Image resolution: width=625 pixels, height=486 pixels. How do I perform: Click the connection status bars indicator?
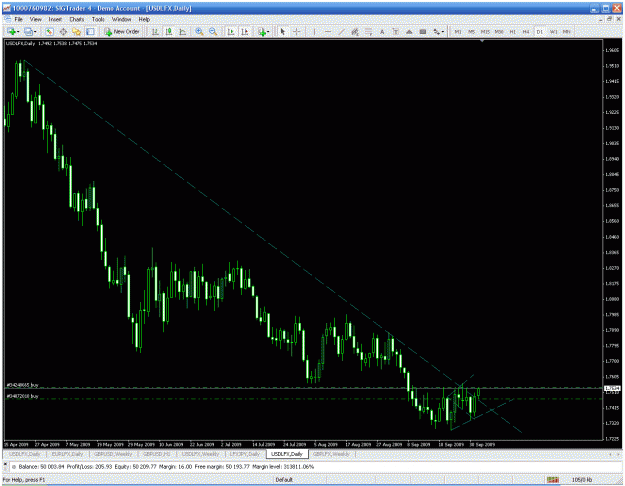(552, 480)
